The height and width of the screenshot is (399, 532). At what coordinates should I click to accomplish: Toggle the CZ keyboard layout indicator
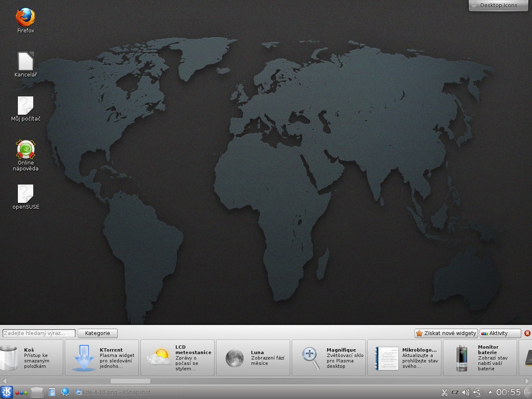point(455,392)
